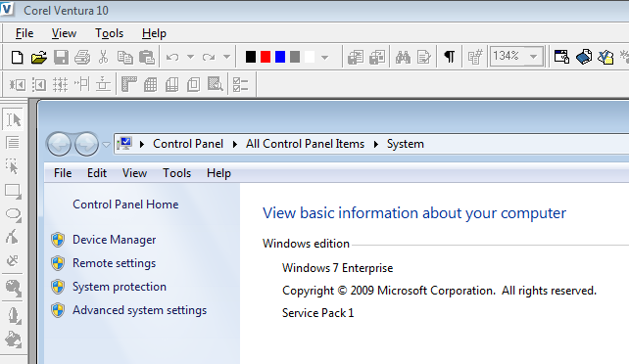Open System protection link
This screenshot has width=629, height=364.
click(120, 287)
